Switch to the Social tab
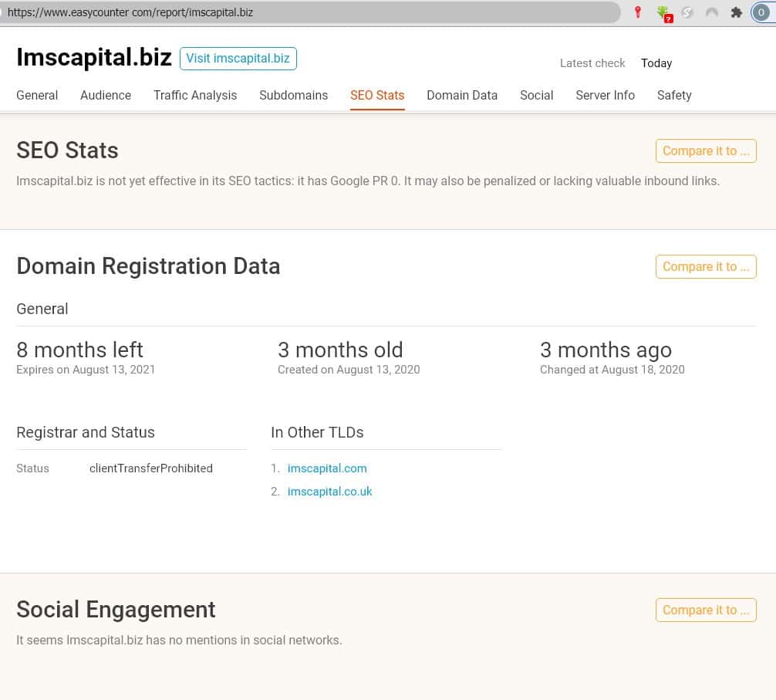Image resolution: width=776 pixels, height=700 pixels. (536, 95)
